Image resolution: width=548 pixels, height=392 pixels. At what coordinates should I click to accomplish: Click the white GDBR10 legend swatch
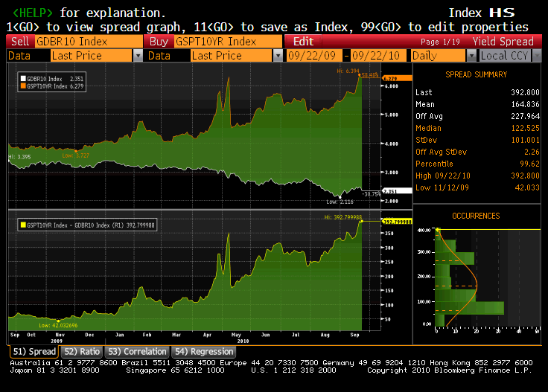23,78
